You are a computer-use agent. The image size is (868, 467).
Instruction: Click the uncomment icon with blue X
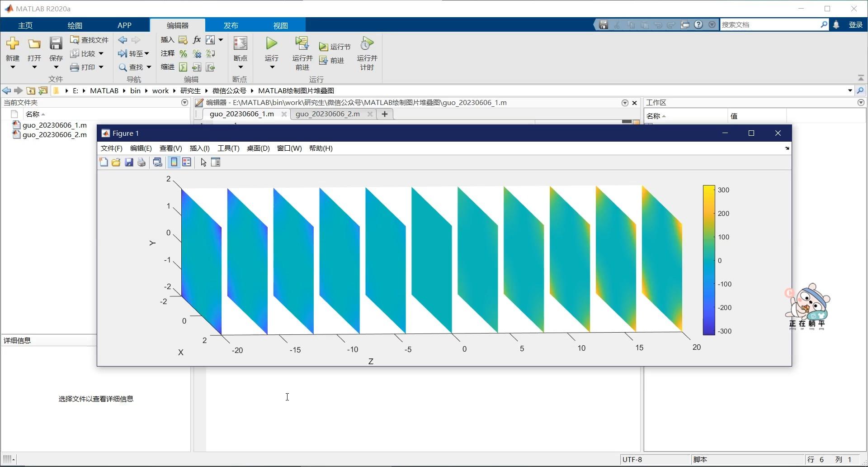point(197,54)
